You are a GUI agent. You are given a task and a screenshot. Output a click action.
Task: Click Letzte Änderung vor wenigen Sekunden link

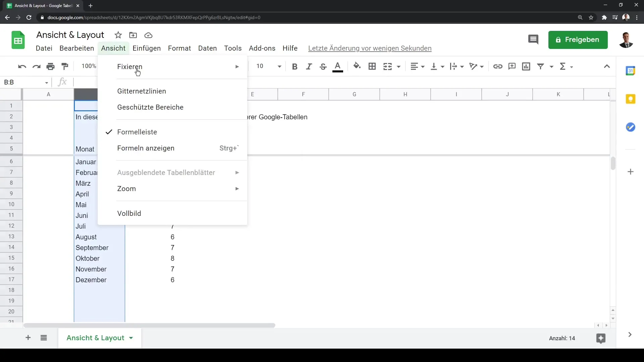click(x=370, y=48)
